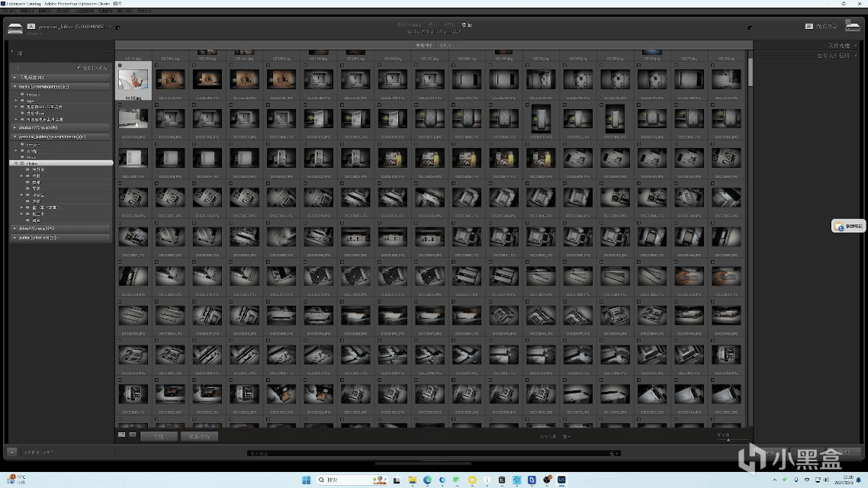Switch to the 新照片 new photos tab
Viewport: 868px width, 488px height.
point(445,46)
